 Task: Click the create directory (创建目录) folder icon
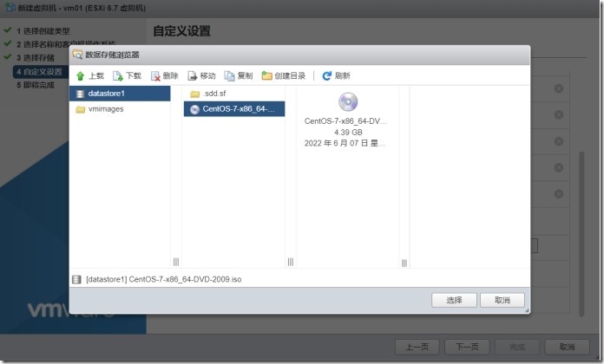(x=266, y=75)
